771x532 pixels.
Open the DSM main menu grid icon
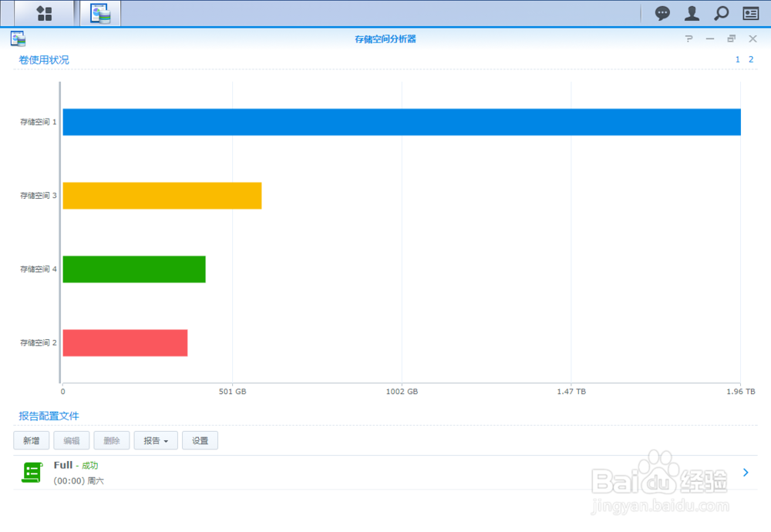coord(44,13)
